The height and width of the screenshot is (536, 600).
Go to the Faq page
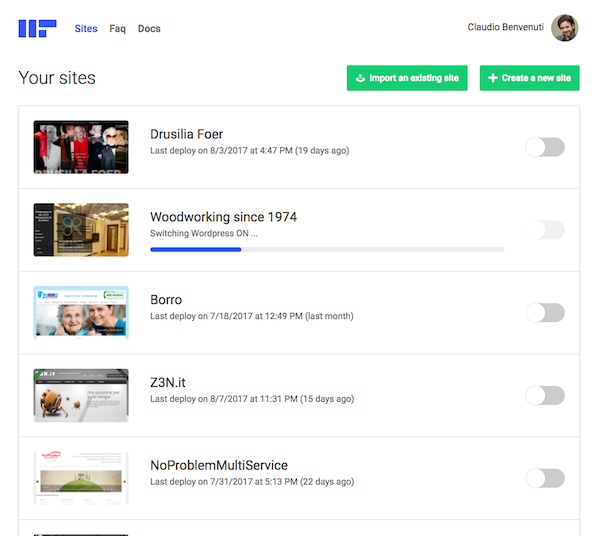point(117,29)
